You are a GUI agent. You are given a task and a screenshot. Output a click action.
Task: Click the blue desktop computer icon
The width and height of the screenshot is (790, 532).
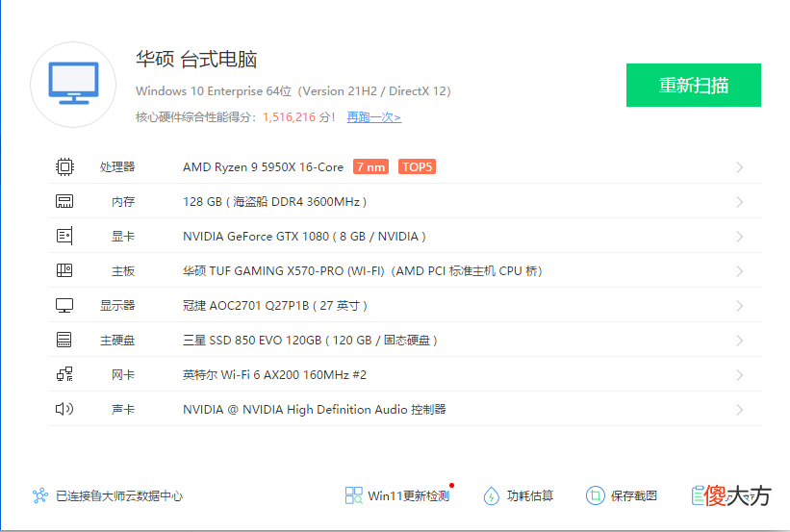pyautogui.click(x=73, y=84)
